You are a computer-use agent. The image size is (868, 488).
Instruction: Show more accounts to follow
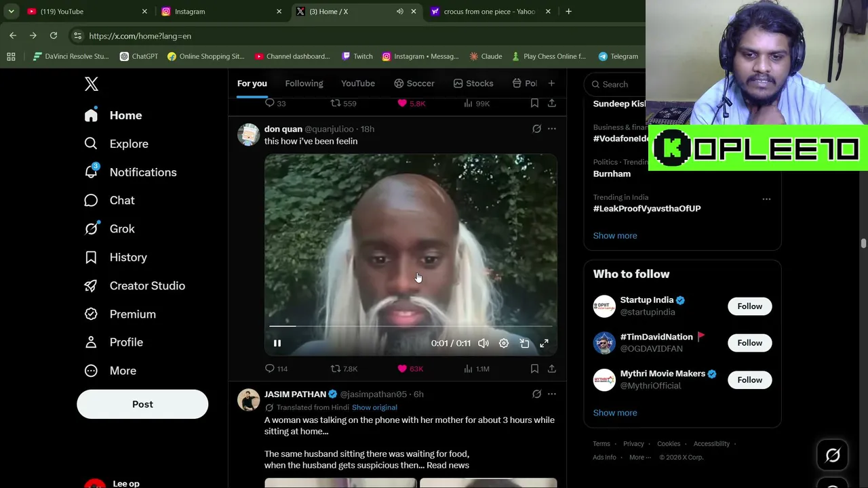[615, 413]
